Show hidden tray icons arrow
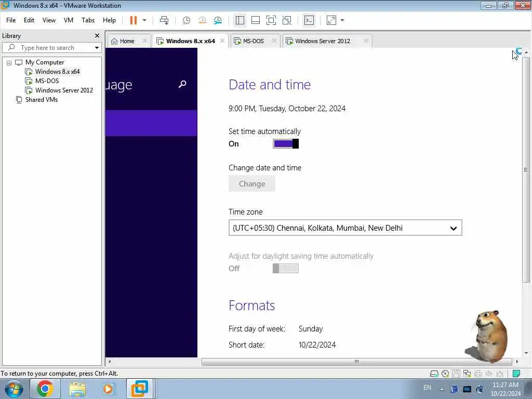Viewport: 532px width, 399px height. [442, 389]
